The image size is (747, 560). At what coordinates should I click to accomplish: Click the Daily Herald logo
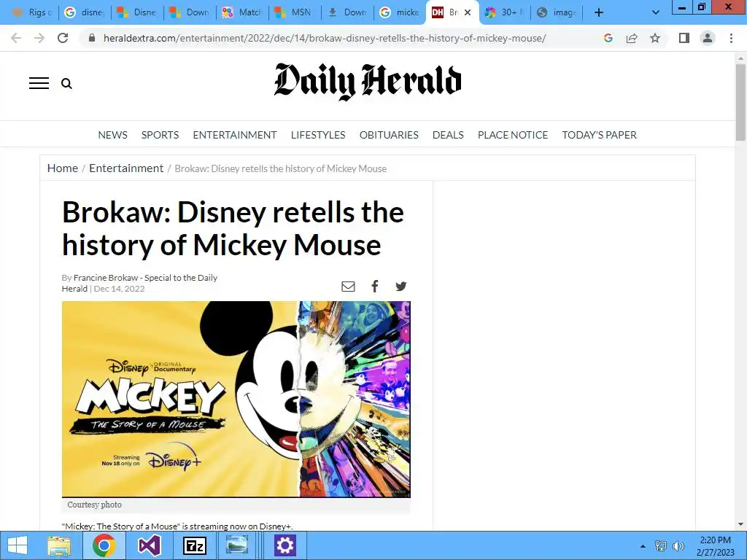click(x=368, y=82)
